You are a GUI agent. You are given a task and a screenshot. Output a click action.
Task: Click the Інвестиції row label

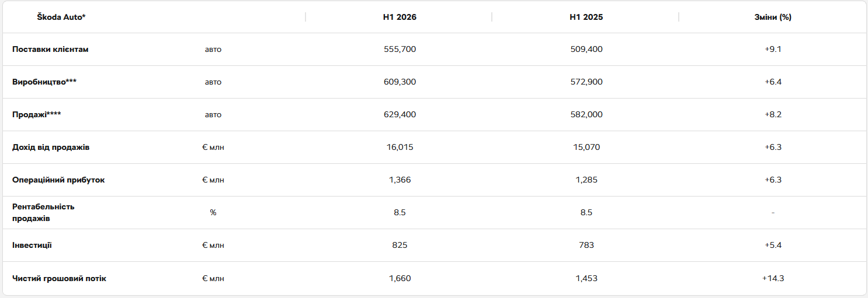pyautogui.click(x=32, y=246)
